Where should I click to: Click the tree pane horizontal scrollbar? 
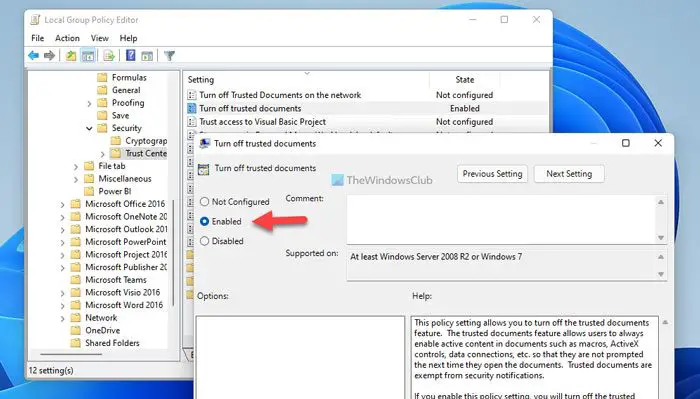point(71,355)
